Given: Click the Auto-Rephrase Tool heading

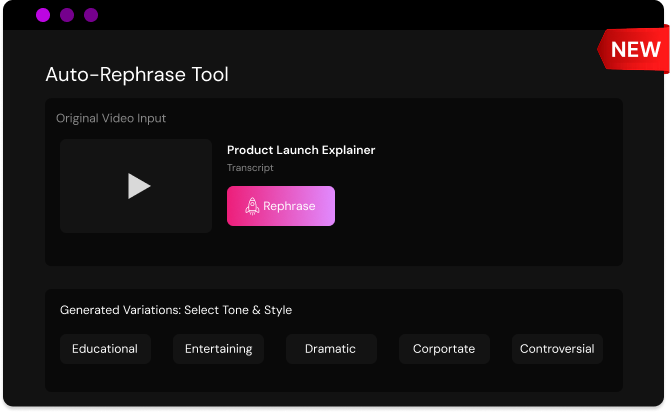Looking at the screenshot, I should [x=137, y=75].
